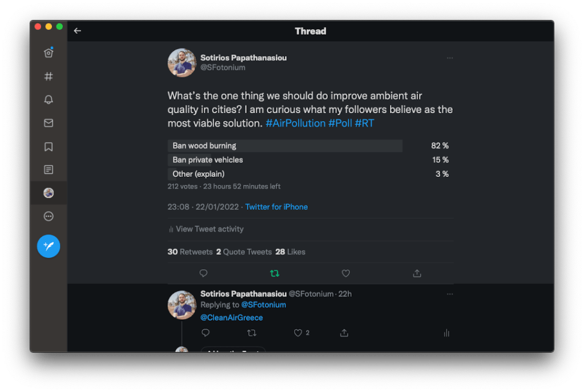This screenshot has height=392, width=584.
Task: Open the @CleanAirGreece mention link
Action: pos(231,318)
